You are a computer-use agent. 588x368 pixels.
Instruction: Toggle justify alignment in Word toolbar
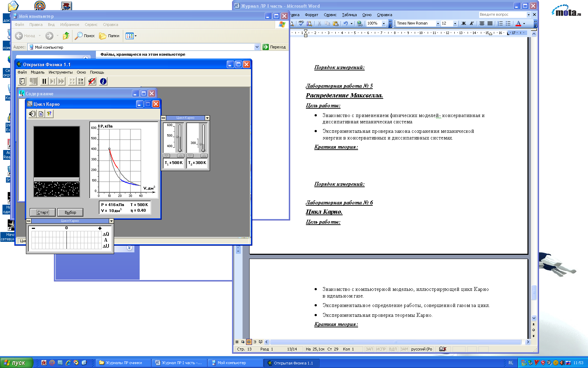click(490, 23)
